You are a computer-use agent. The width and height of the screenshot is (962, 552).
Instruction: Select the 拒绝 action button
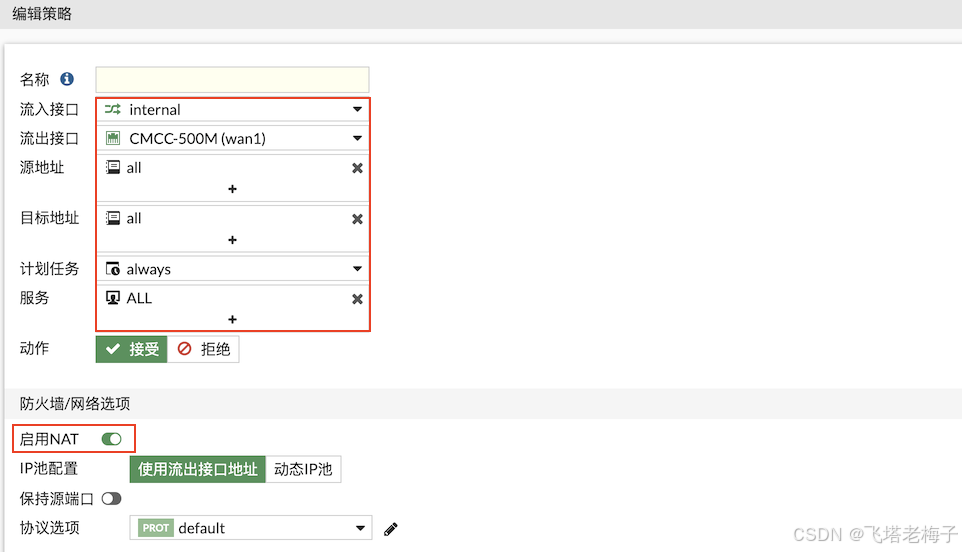click(x=204, y=349)
